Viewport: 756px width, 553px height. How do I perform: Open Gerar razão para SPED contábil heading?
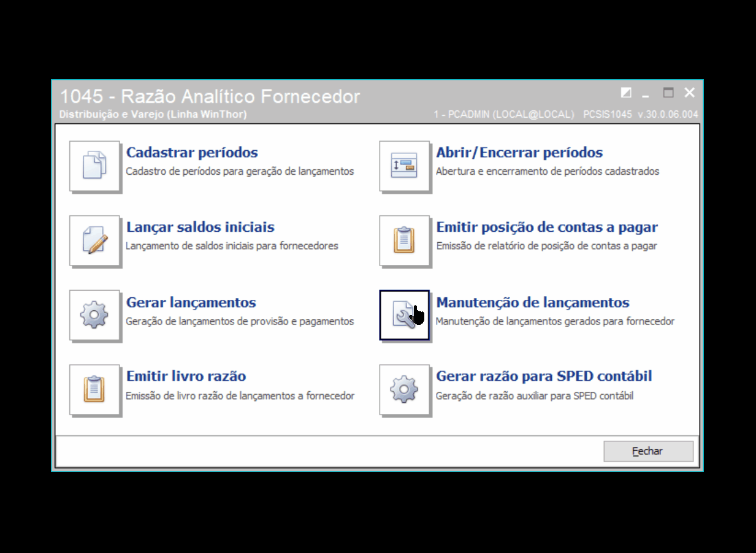point(544,376)
